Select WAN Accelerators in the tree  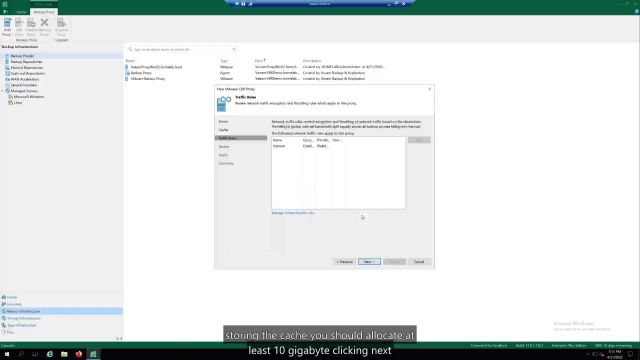click(x=24, y=79)
